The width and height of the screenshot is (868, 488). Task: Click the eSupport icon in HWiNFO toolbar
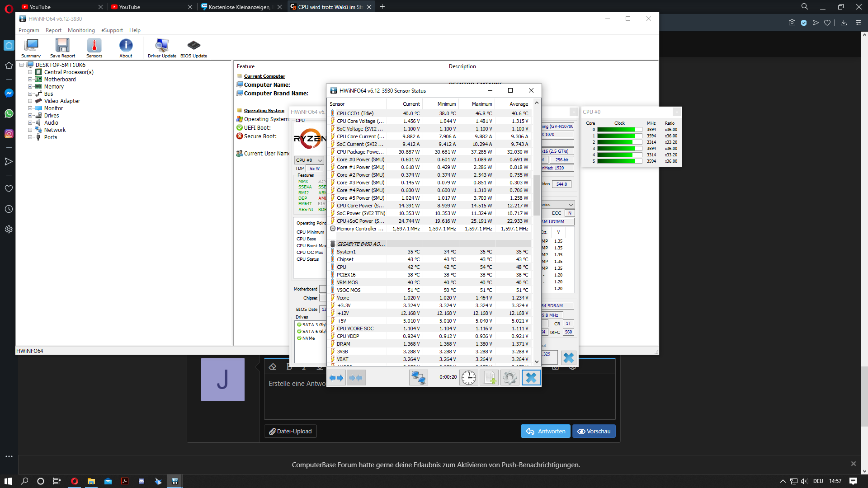tap(112, 30)
